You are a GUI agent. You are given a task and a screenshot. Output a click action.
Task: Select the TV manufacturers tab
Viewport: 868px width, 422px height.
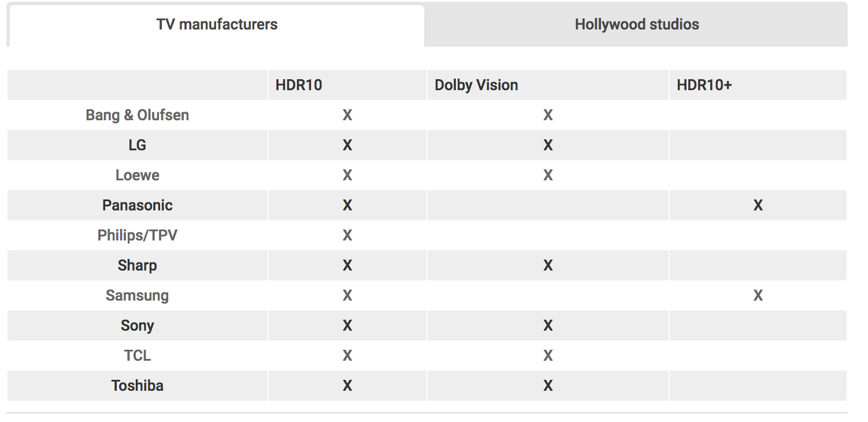click(217, 25)
